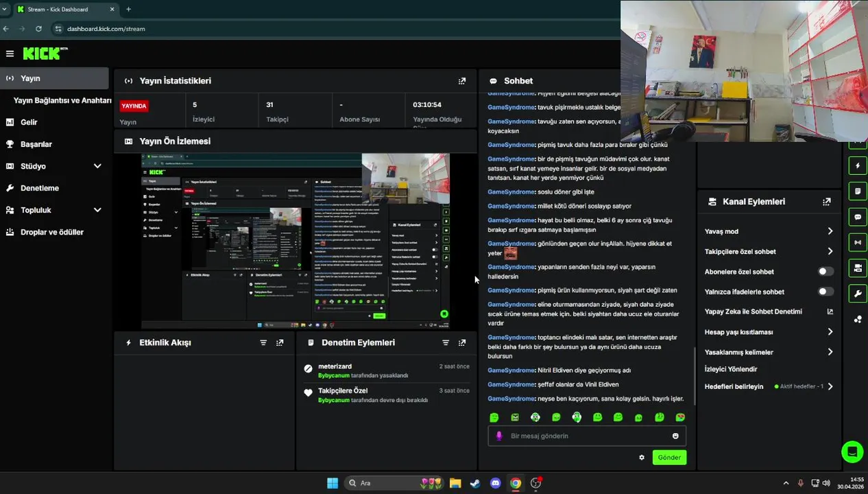Open Başarılar in the sidebar
Image resolution: width=868 pixels, height=494 pixels.
(x=54, y=144)
